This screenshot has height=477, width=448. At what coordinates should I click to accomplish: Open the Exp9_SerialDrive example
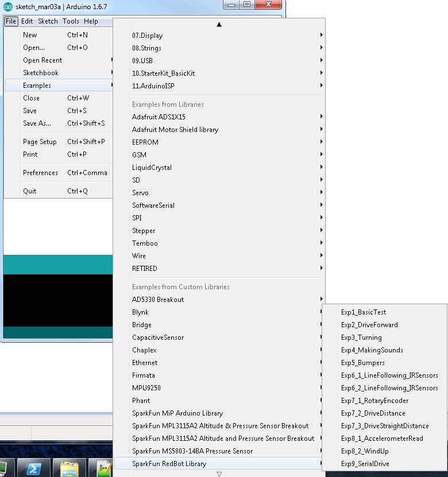(384, 464)
